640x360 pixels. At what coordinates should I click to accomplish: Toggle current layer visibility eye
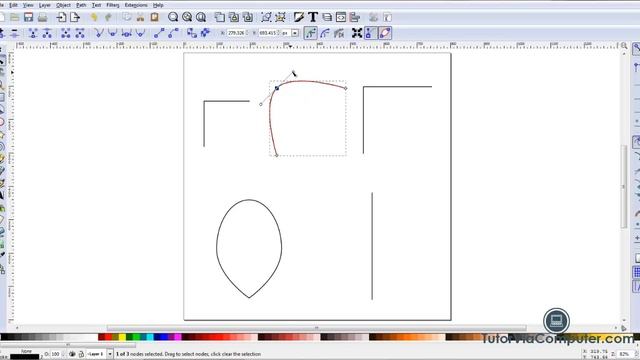72,354
